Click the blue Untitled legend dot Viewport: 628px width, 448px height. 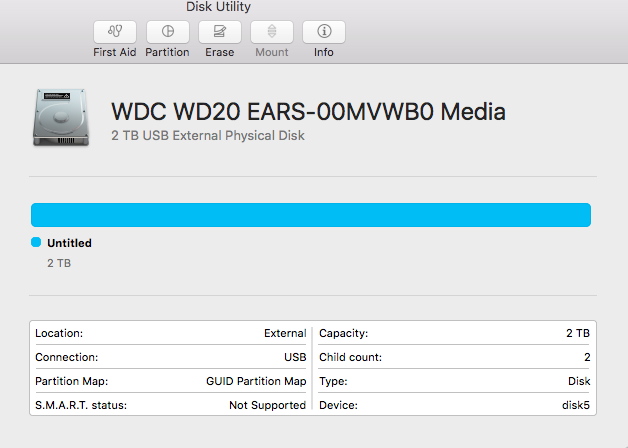[x=36, y=242]
